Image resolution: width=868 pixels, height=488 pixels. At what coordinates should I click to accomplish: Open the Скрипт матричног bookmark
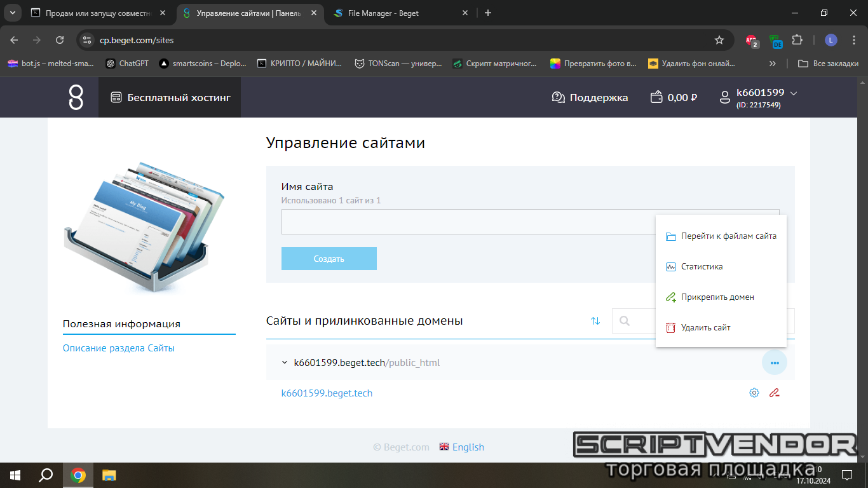tap(495, 64)
